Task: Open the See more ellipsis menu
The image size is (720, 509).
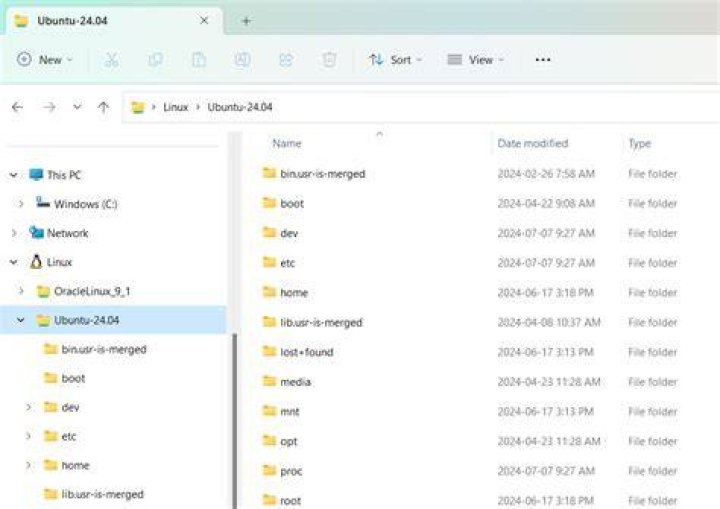Action: [x=543, y=60]
